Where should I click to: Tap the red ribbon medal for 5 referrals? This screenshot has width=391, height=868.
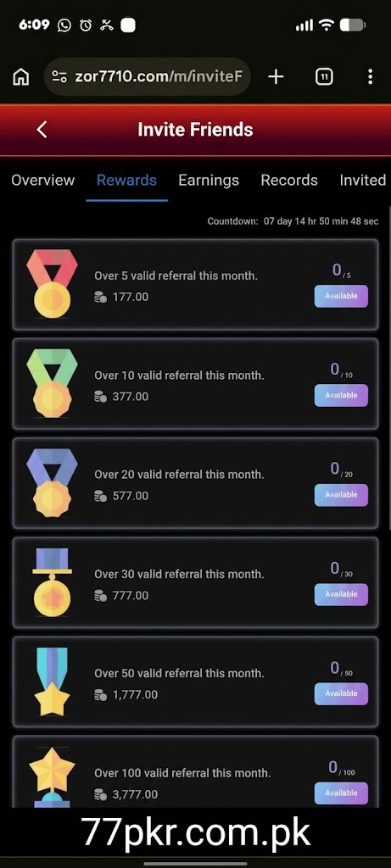click(x=52, y=284)
